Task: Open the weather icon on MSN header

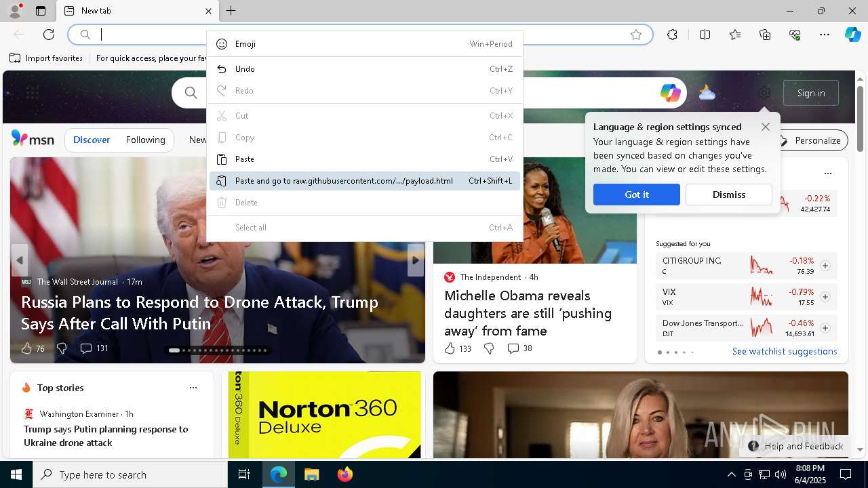Action: (707, 93)
